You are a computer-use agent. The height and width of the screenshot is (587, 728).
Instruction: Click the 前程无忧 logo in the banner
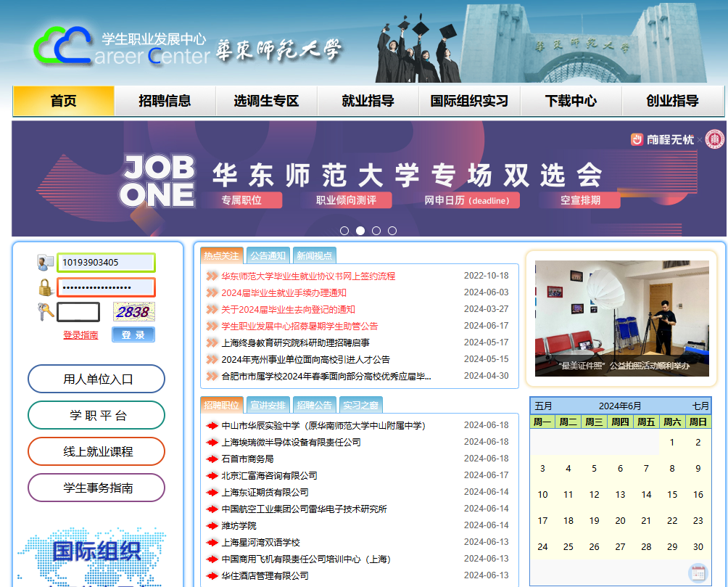pyautogui.click(x=662, y=139)
